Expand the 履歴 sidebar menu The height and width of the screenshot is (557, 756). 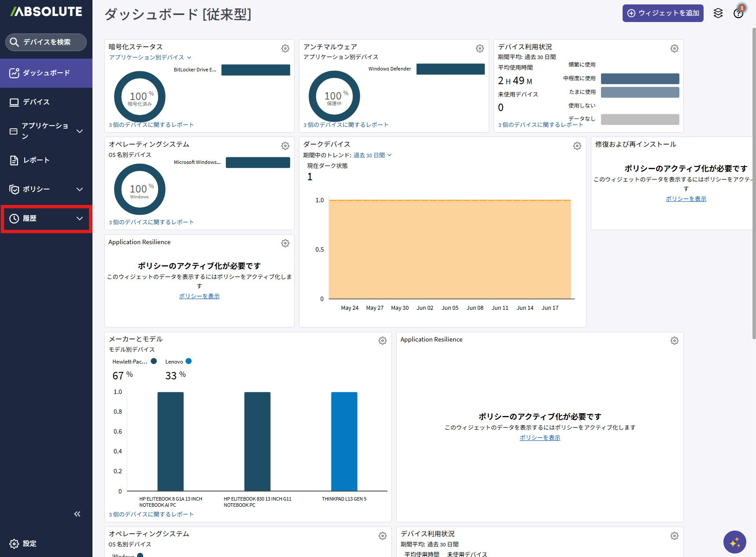click(x=46, y=219)
